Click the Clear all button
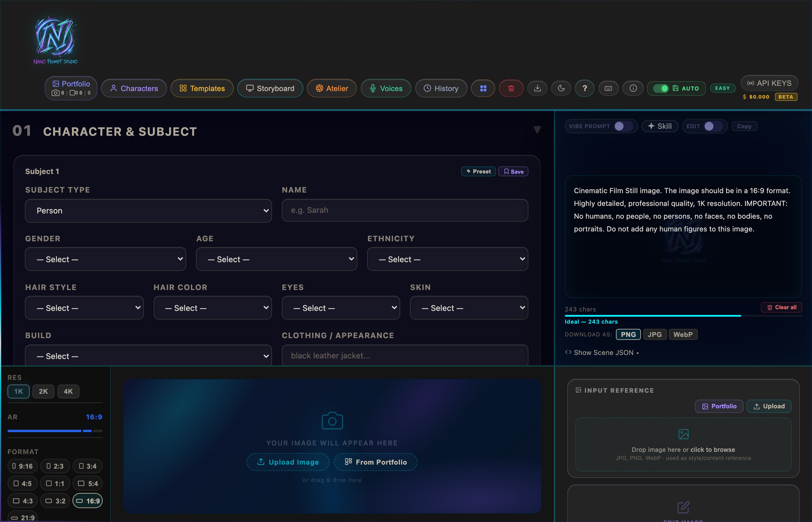 point(781,307)
